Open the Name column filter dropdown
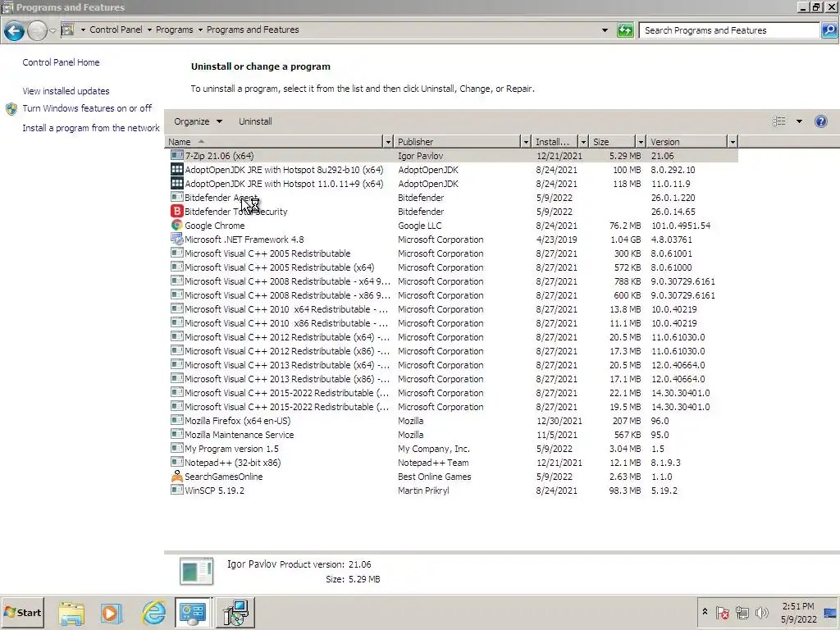Screen dimensions: 840x630 (388, 141)
